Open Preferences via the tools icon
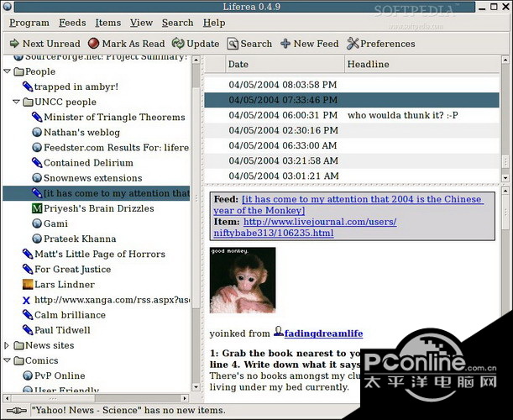Image resolution: width=513 pixels, height=420 pixels. 353,43
